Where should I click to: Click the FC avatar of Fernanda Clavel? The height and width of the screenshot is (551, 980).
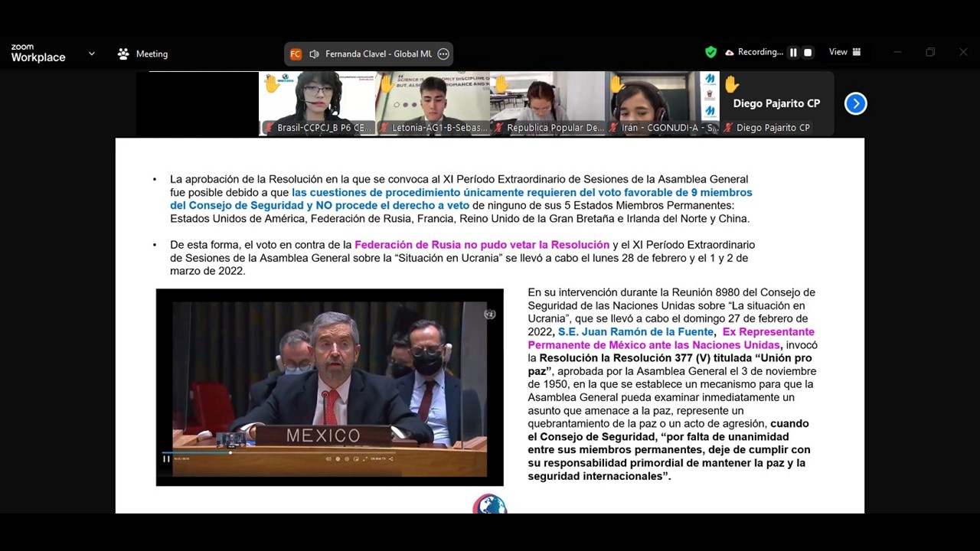[x=296, y=54]
